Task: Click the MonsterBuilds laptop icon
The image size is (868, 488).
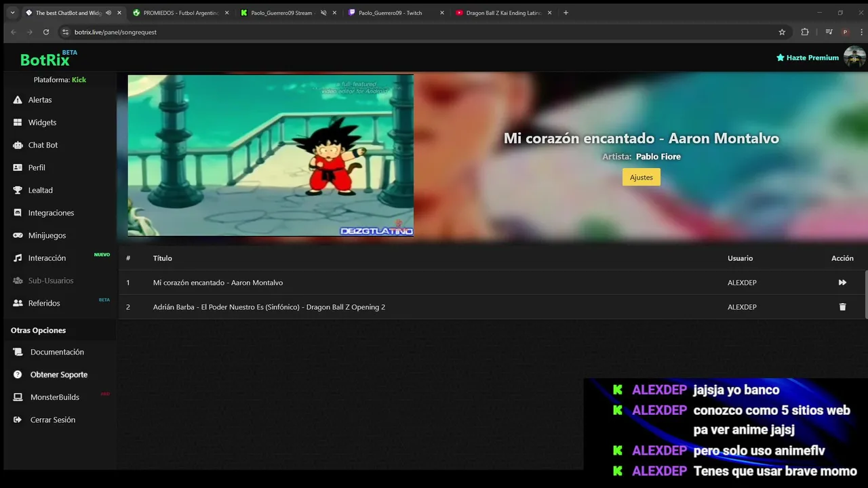Action: [x=18, y=397]
